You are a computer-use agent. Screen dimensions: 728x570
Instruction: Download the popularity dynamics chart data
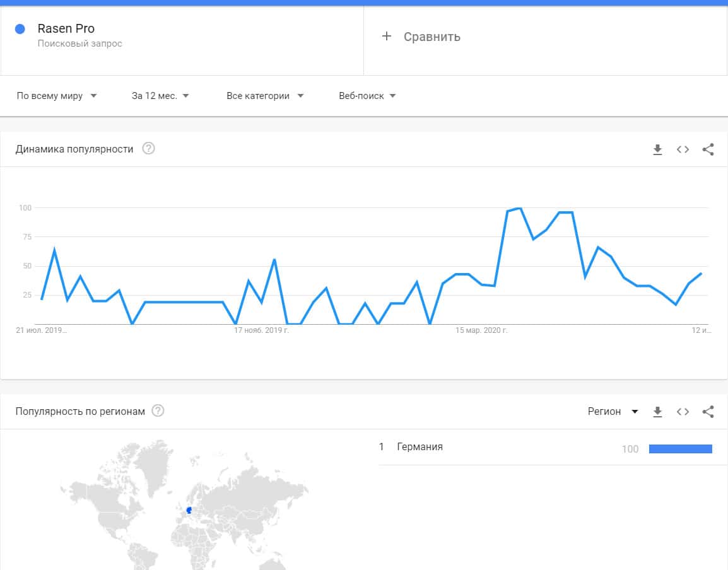point(657,149)
